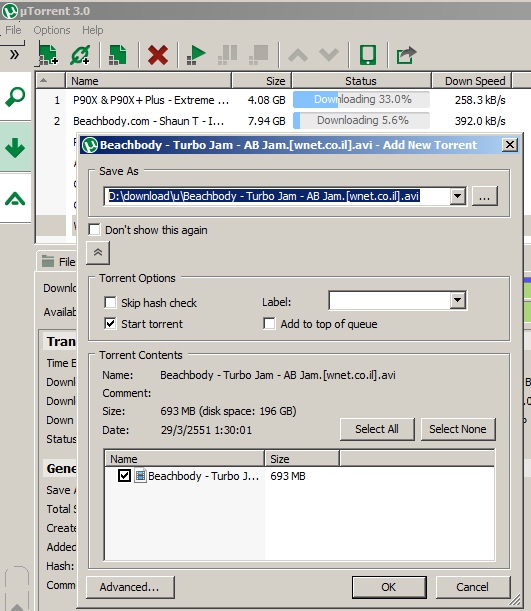Open the Save As path dropdown arrow
The width and height of the screenshot is (531, 611).
coord(458,196)
